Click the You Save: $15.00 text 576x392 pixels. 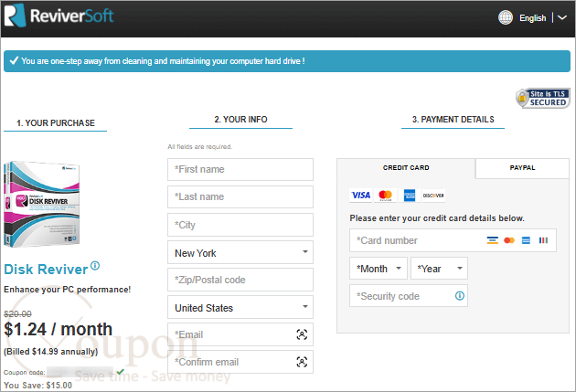37,386
